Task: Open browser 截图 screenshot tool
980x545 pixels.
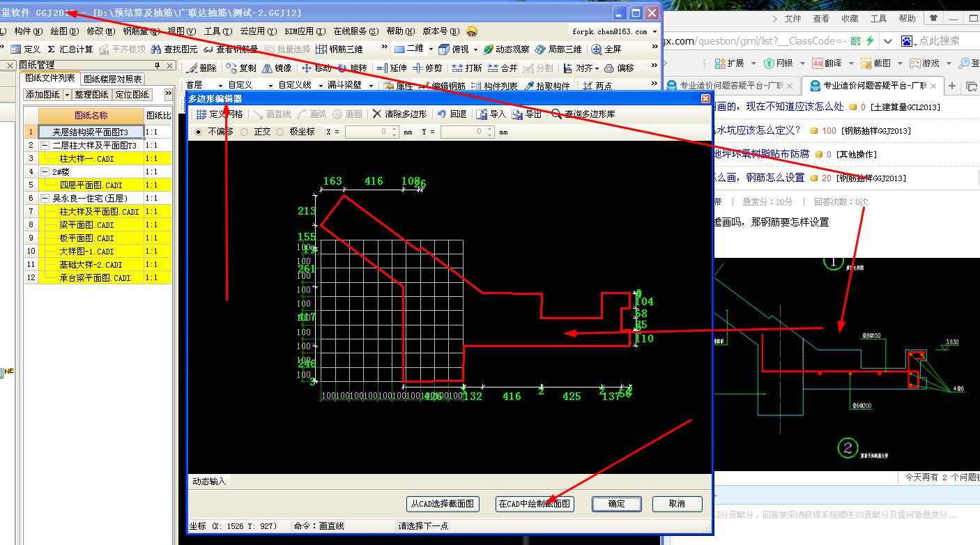Action: click(876, 63)
